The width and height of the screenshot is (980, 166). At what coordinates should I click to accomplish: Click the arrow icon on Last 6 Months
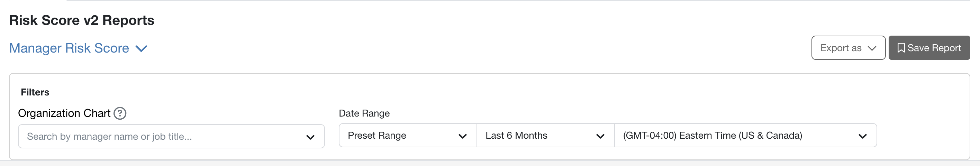tap(600, 136)
